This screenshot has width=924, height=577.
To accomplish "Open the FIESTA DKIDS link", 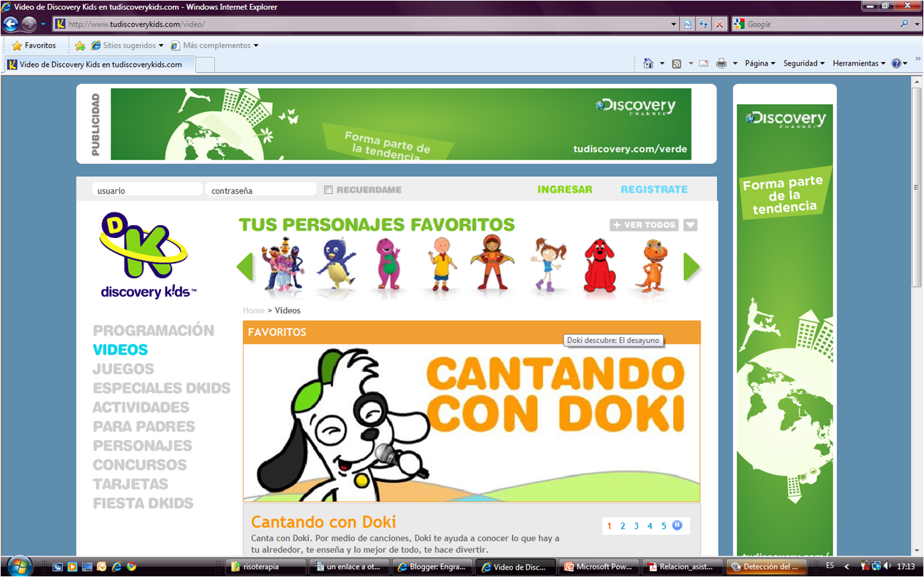I will 143,503.
